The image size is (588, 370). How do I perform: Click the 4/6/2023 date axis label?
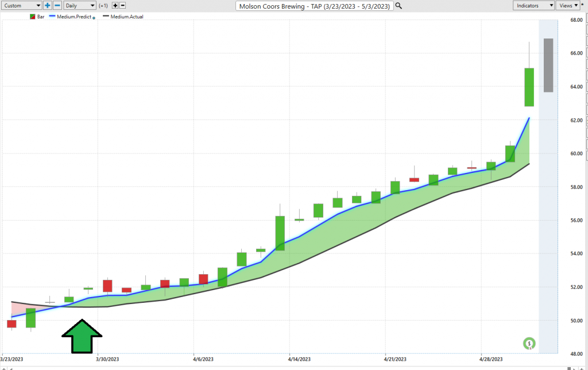203,359
